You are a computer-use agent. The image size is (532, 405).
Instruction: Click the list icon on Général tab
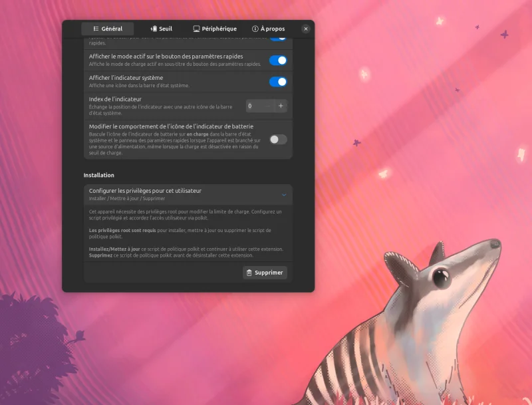coord(96,29)
